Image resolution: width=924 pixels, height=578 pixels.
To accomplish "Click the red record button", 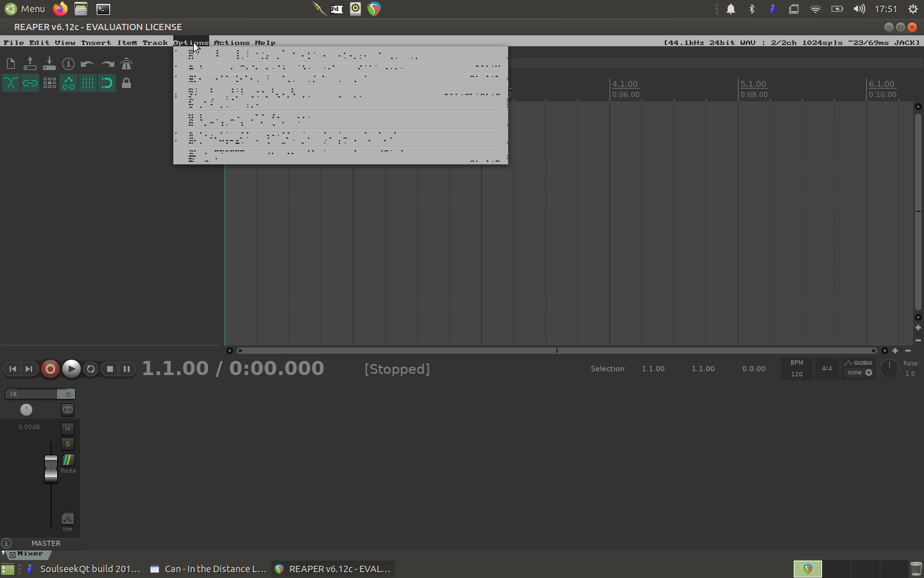I will (x=50, y=369).
